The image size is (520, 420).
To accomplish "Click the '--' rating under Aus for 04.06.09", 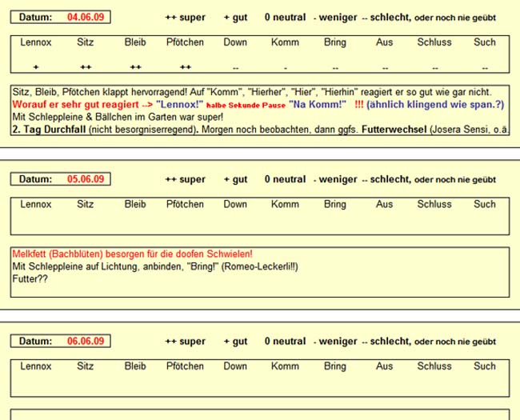I will point(385,68).
